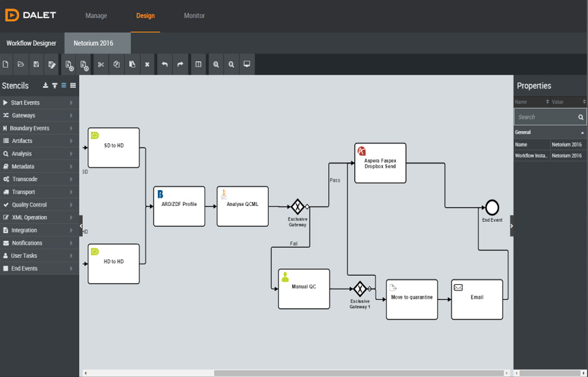Expand the Gateways stencil group
Screen dimensions: 588x377
[39, 115]
